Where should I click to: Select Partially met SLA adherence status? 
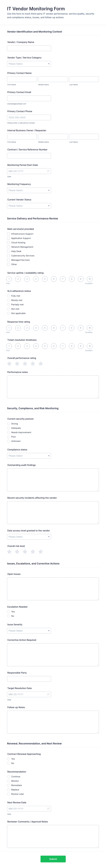(x=8, y=305)
